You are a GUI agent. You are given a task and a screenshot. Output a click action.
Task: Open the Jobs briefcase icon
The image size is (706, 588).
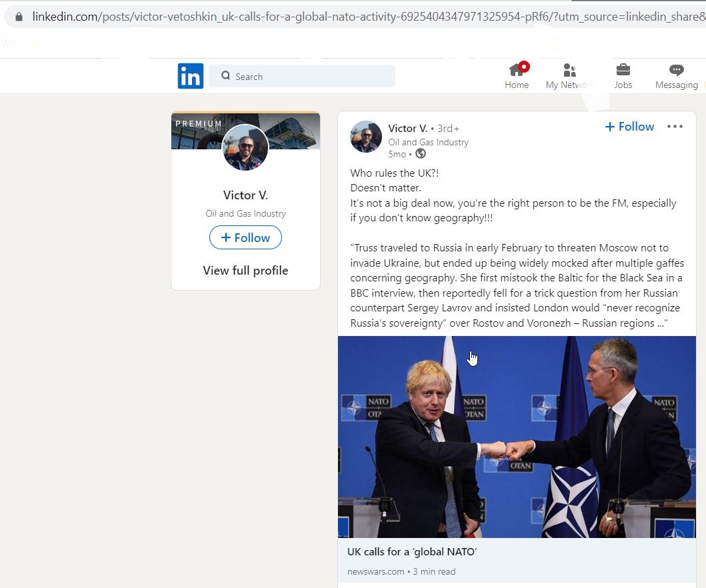coord(623,70)
